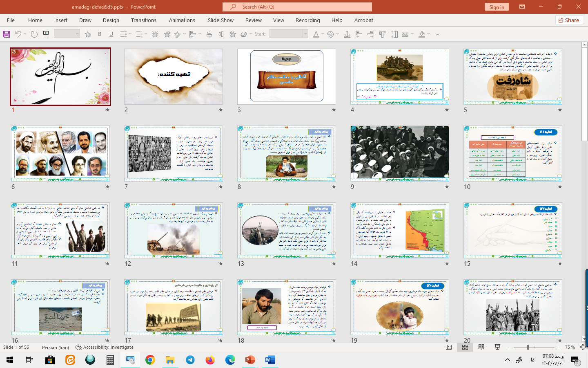588x368 pixels.
Task: Expand the Undo history dropdown arrow
Action: (25, 34)
